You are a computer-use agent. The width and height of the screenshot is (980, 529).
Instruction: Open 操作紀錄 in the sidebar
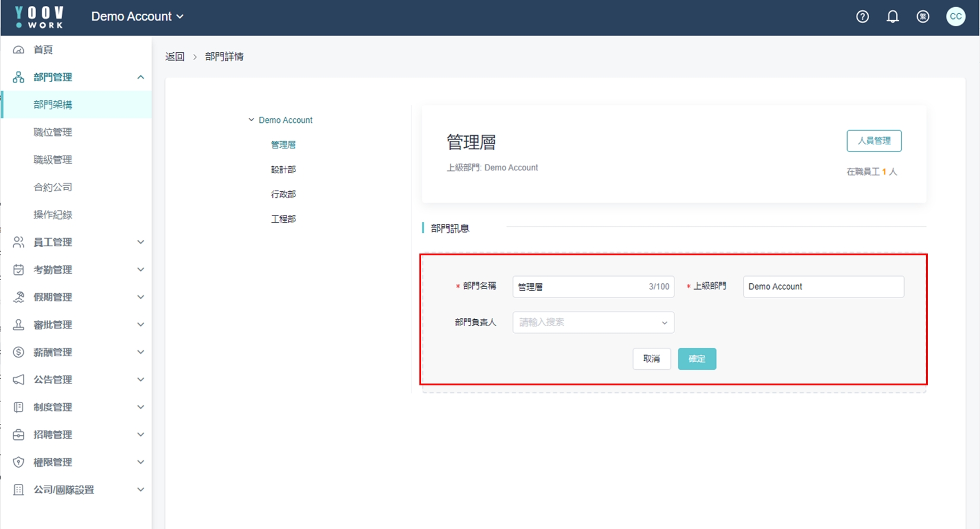[x=53, y=215]
